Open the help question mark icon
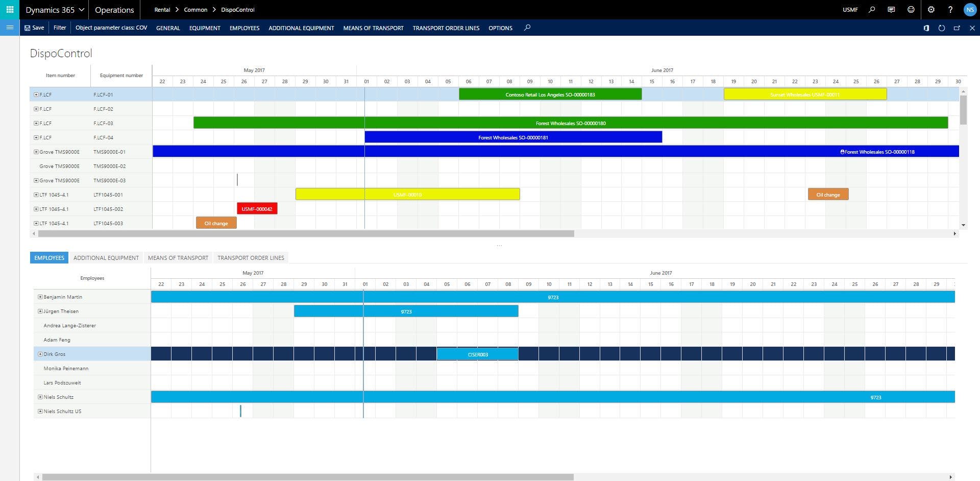 click(x=950, y=10)
